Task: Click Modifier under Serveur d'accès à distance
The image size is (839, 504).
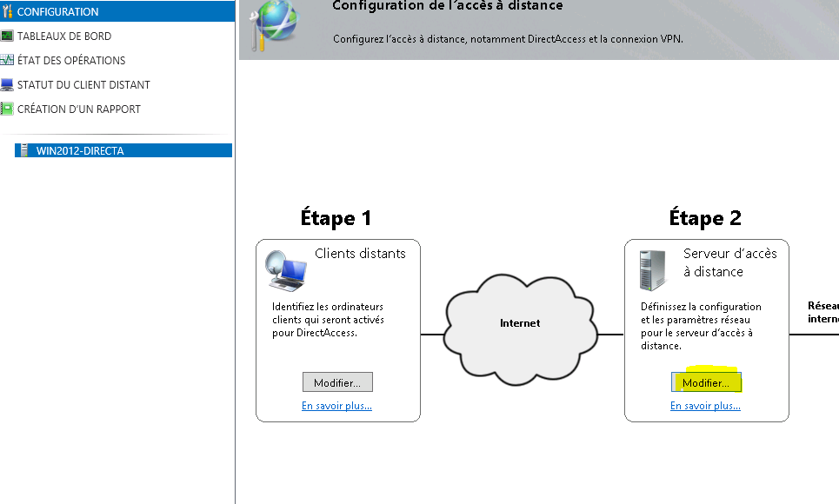Action: 706,382
